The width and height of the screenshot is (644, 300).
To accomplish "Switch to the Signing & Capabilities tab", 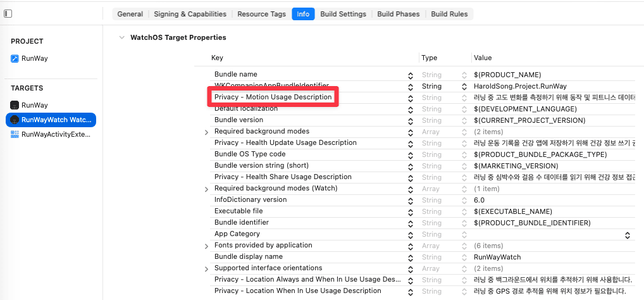I will [190, 14].
